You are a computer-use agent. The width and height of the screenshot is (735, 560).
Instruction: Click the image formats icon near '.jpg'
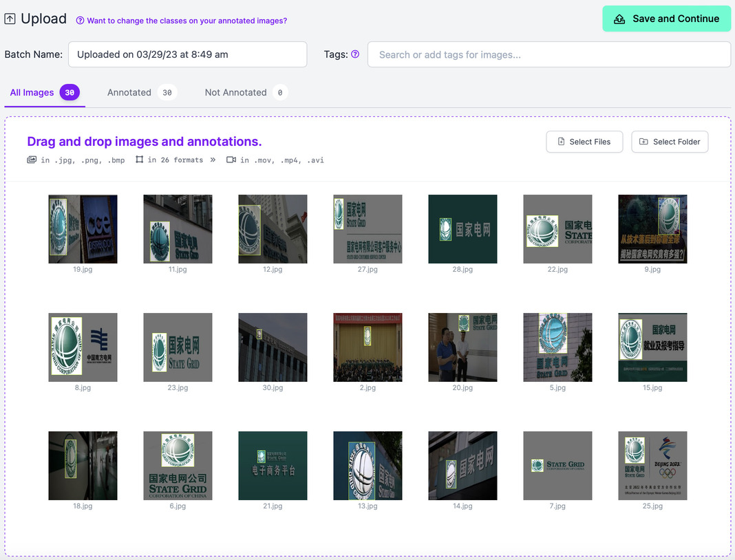(x=32, y=160)
